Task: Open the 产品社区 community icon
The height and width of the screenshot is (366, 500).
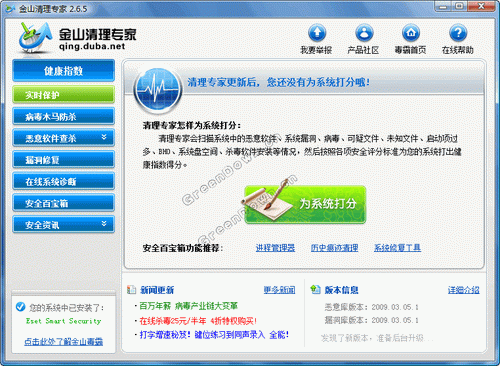Action: [x=364, y=33]
